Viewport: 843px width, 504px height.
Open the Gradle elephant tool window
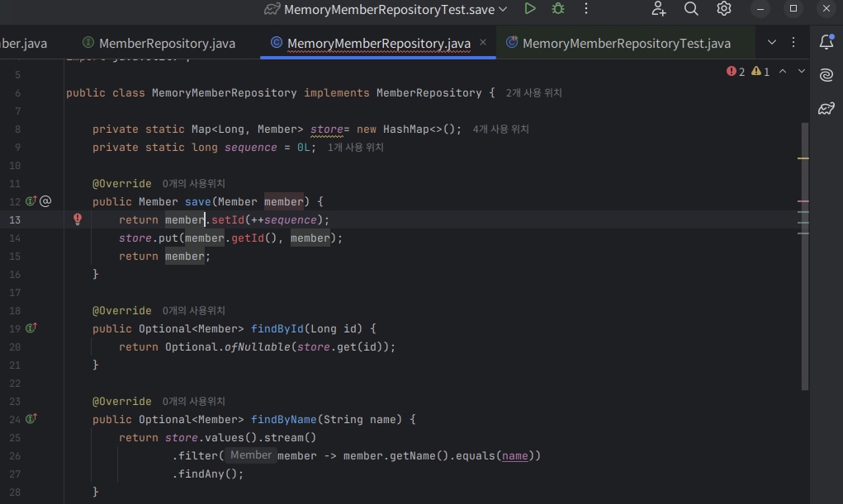click(826, 108)
